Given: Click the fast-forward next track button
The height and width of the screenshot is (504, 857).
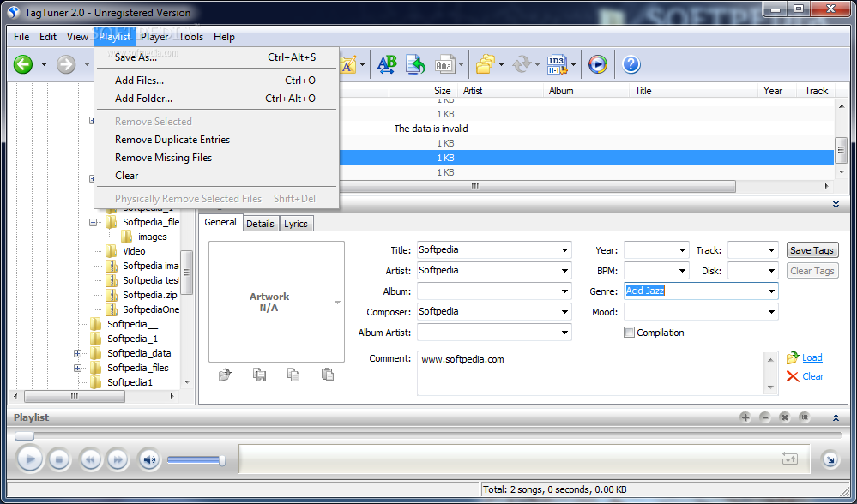Looking at the screenshot, I should pyautogui.click(x=117, y=459).
